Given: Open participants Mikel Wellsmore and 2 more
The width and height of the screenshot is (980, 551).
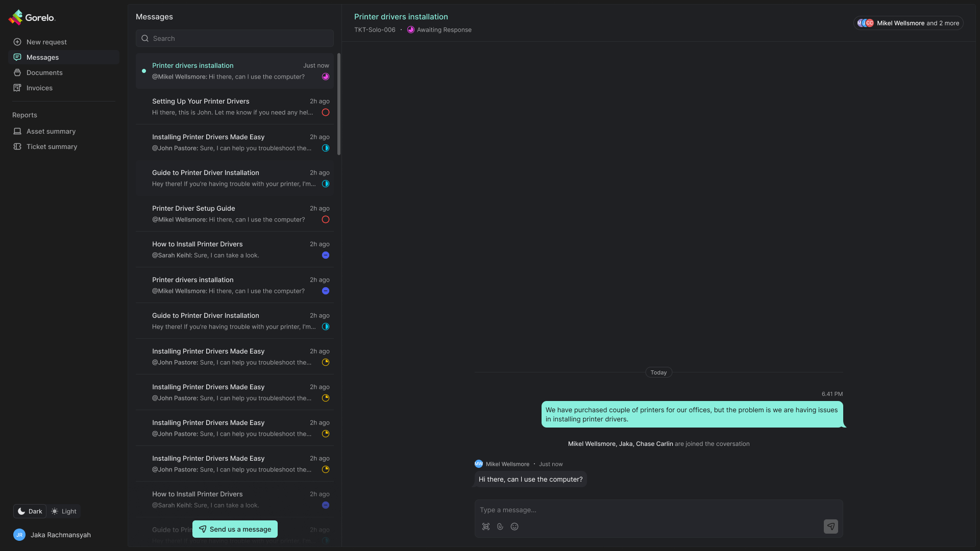Looking at the screenshot, I should point(908,23).
